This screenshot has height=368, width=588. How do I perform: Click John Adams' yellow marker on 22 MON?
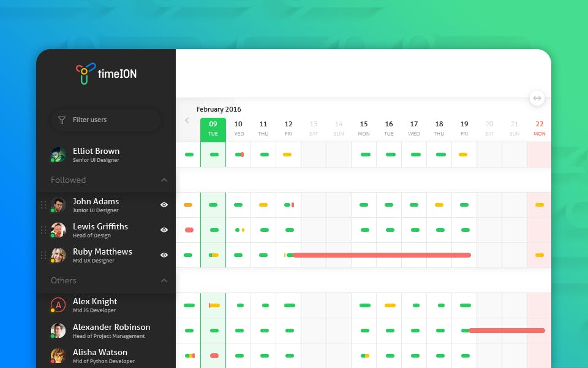[540, 205]
